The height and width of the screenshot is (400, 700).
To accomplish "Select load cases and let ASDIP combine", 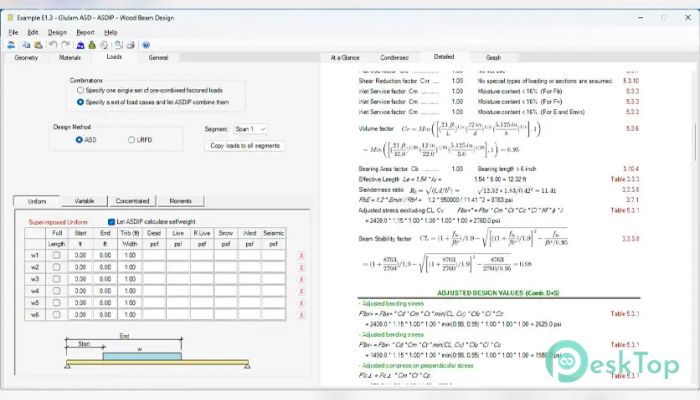I will tap(80, 102).
